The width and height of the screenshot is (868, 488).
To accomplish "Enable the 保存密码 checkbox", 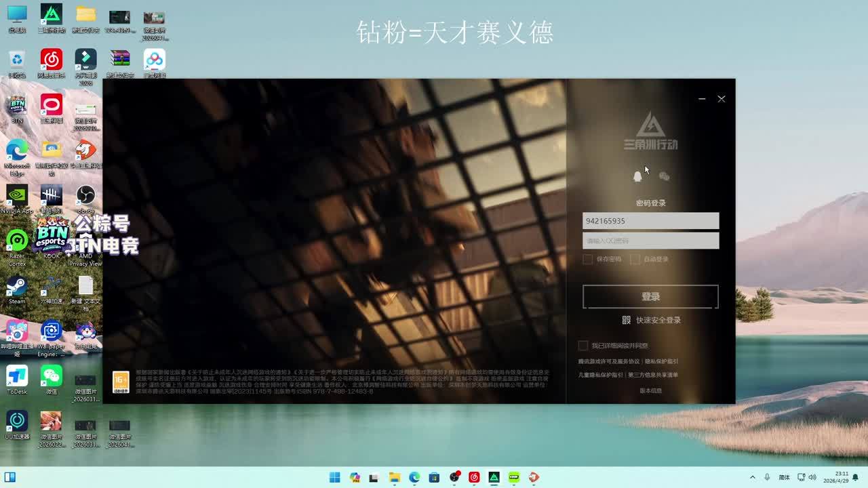I will (x=588, y=260).
